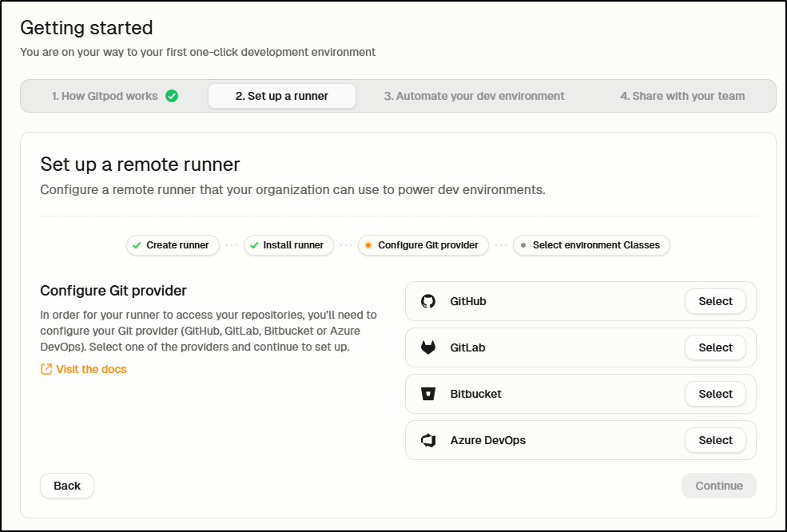Select GitLab as the Git provider
This screenshot has width=787, height=532.
(715, 347)
